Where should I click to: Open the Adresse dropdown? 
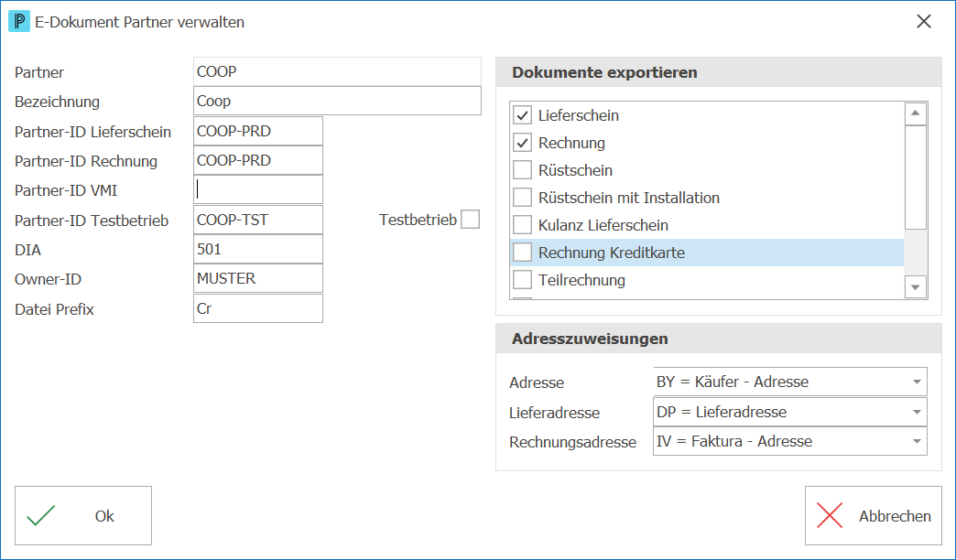(x=789, y=382)
